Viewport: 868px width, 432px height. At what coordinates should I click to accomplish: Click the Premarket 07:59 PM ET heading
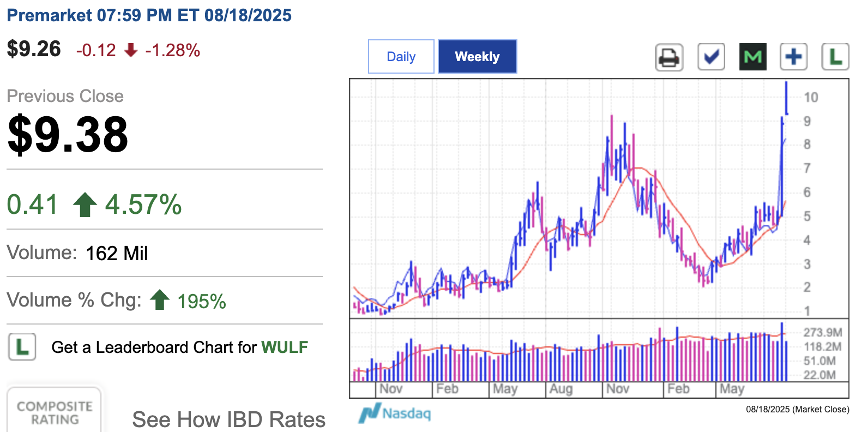pyautogui.click(x=149, y=15)
